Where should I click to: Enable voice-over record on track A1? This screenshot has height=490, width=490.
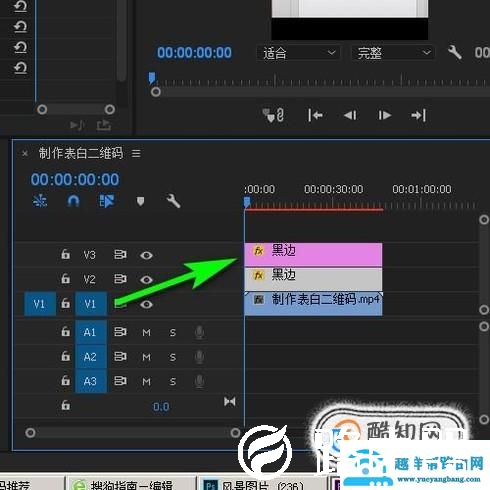(x=199, y=332)
